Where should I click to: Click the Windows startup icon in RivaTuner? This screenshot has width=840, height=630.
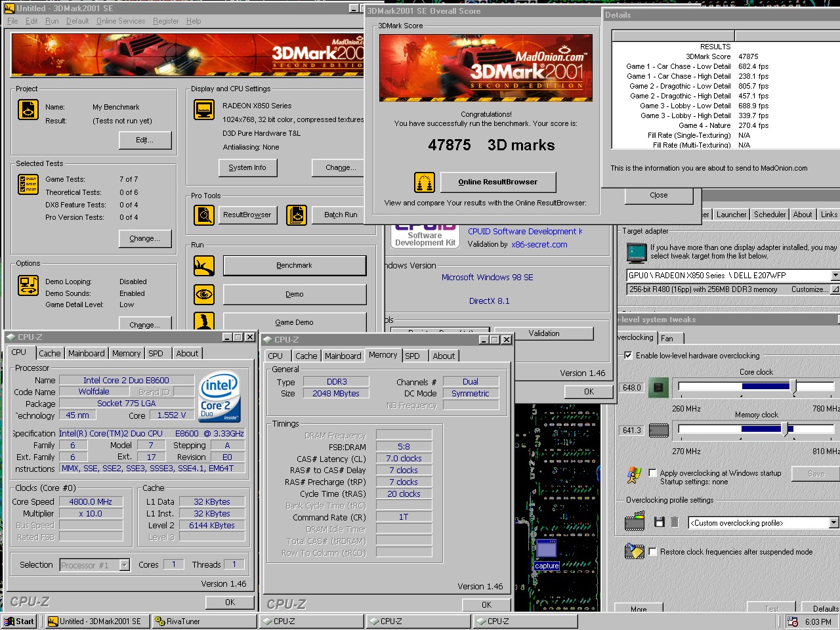pyautogui.click(x=634, y=475)
